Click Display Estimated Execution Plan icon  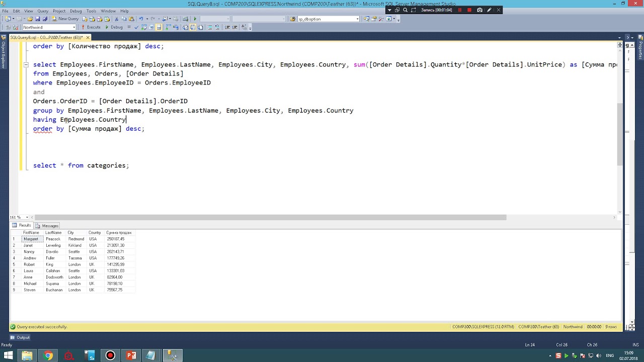click(x=144, y=27)
